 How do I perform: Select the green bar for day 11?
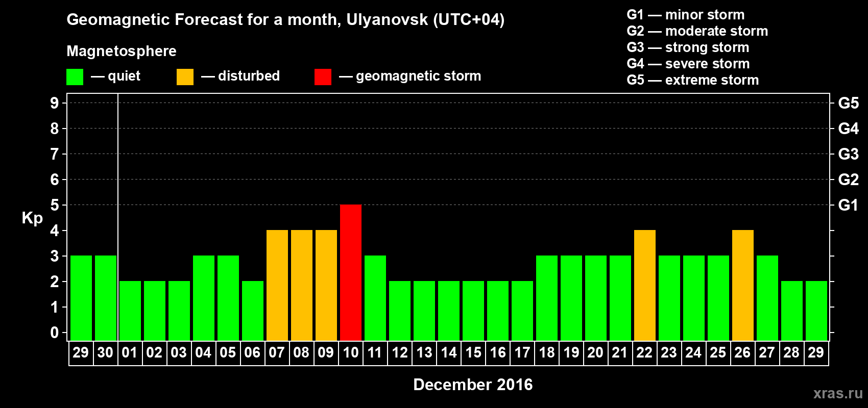(x=375, y=298)
